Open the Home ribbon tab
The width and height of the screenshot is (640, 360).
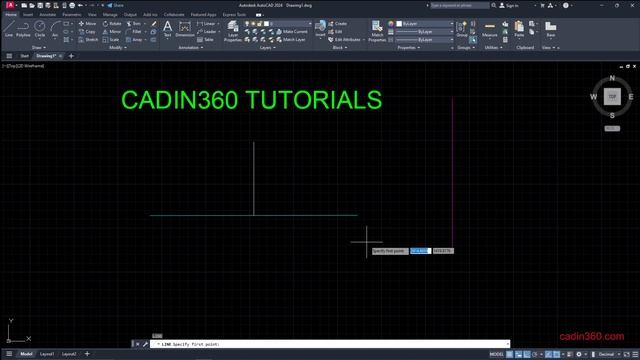pos(11,15)
